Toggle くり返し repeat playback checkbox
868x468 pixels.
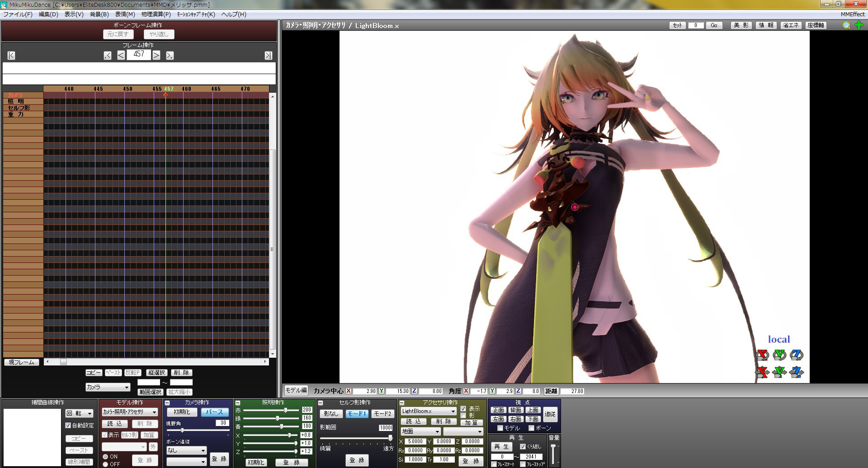click(523, 447)
